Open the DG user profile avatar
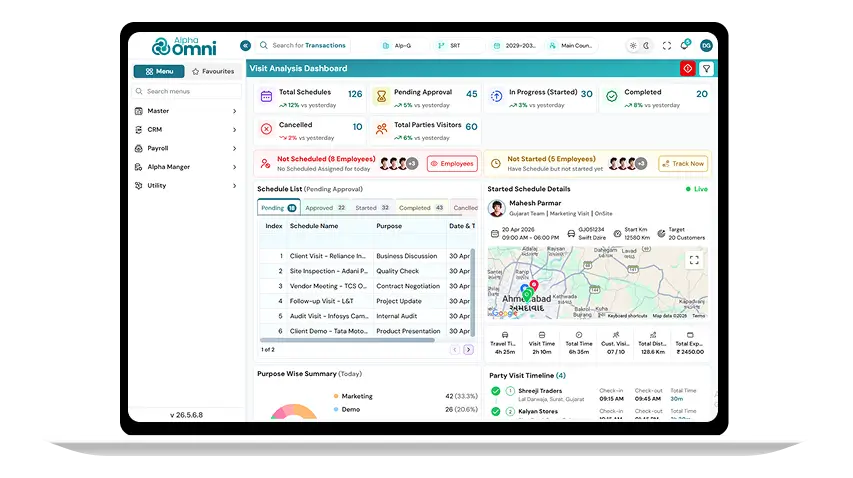The image size is (853, 478). 706,46
